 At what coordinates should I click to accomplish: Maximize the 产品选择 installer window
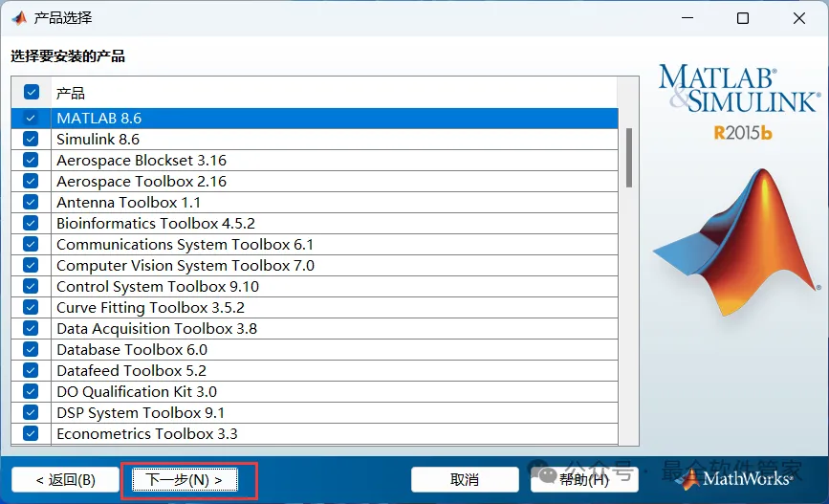pyautogui.click(x=743, y=18)
